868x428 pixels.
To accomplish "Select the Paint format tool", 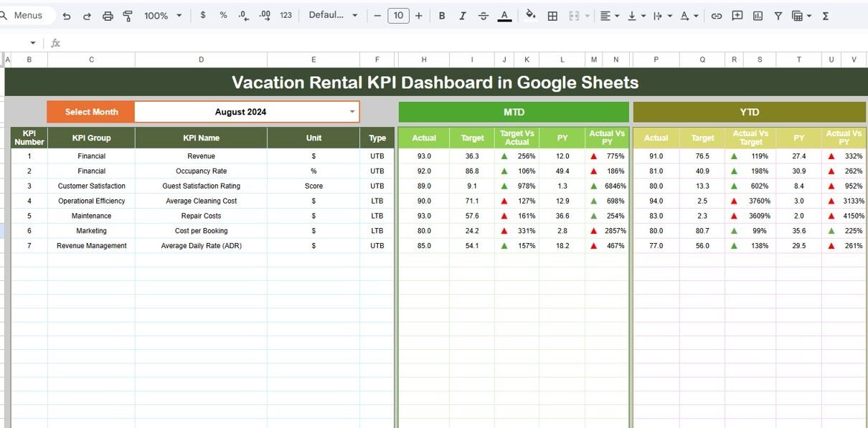I will click(128, 16).
